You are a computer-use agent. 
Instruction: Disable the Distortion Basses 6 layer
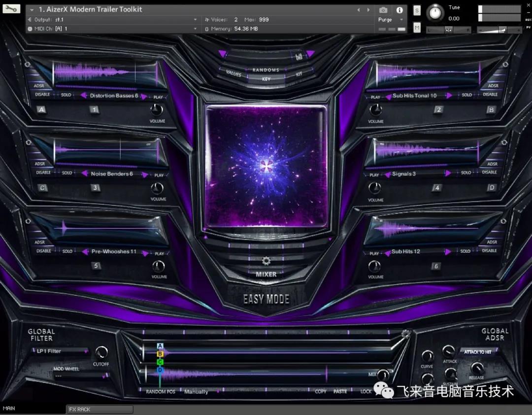[42, 95]
